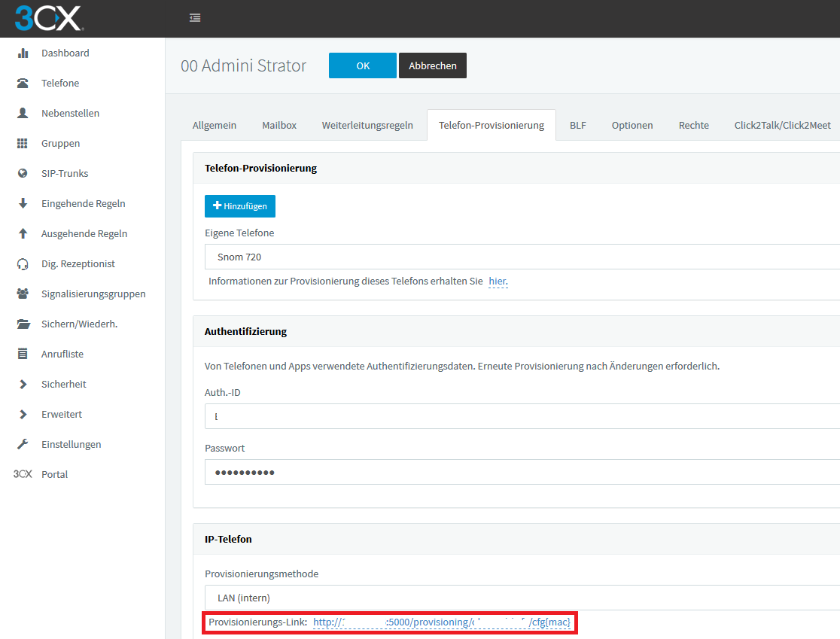The width and height of the screenshot is (840, 639).
Task: Open the BLF tab
Action: (577, 126)
